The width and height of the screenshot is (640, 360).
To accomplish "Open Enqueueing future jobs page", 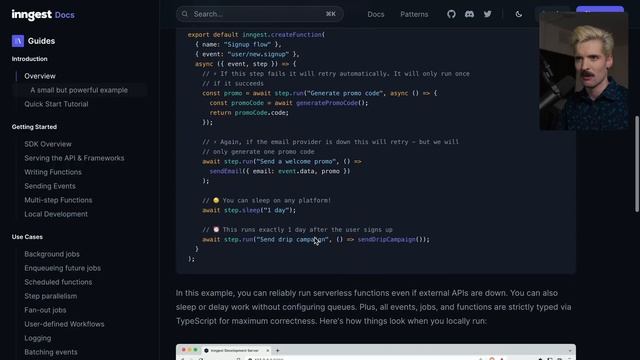I will pyautogui.click(x=62, y=268).
